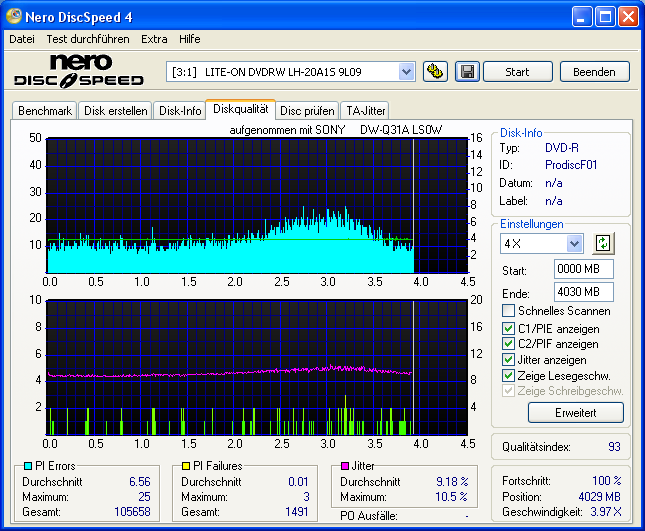The image size is (645, 531).
Task: Toggle C2/PIF anzeigen checkbox
Action: click(x=508, y=343)
